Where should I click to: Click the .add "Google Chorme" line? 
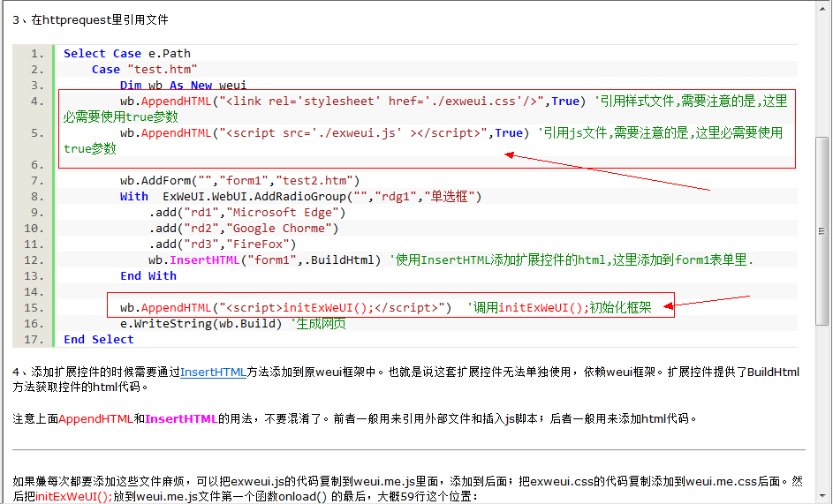coord(243,229)
